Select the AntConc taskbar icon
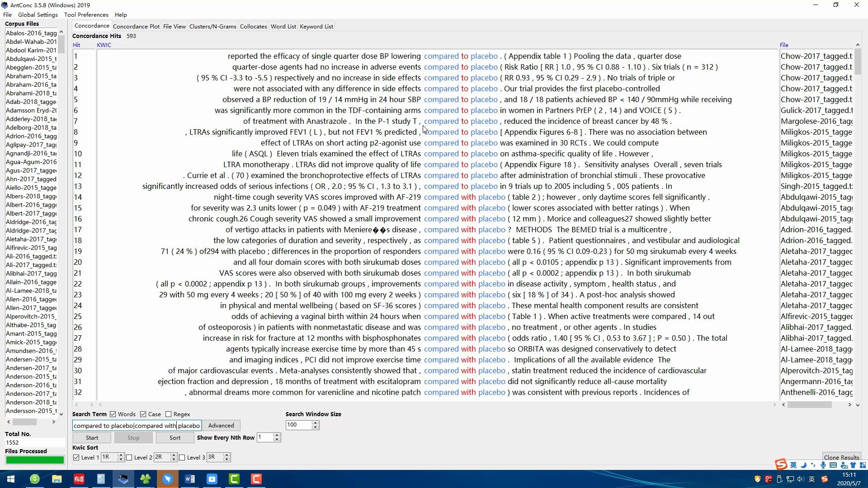Image resolution: width=868 pixels, height=488 pixels. coord(123,479)
